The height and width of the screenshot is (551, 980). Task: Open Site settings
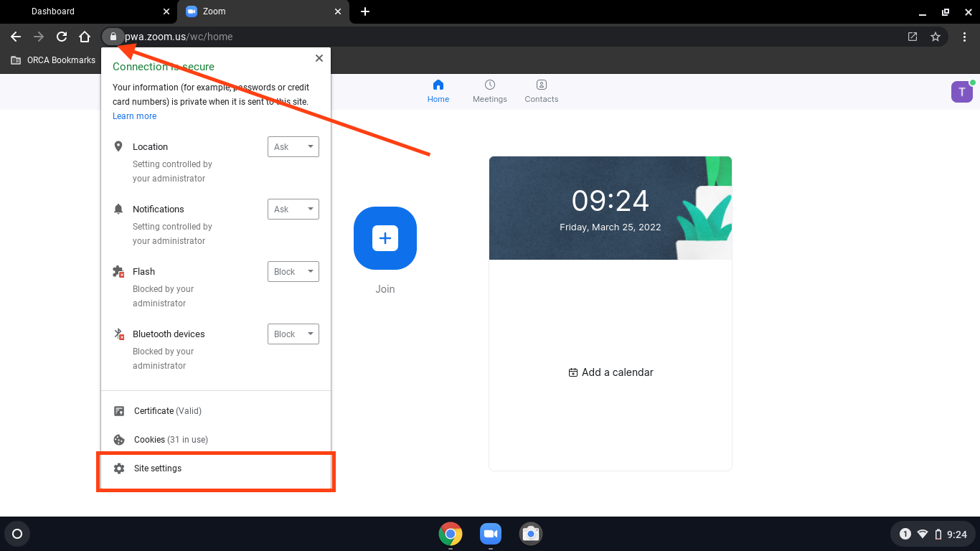coord(216,468)
